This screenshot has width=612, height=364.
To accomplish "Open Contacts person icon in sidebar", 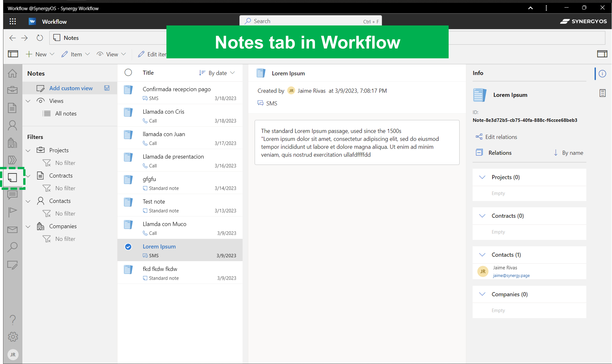I will click(x=13, y=125).
